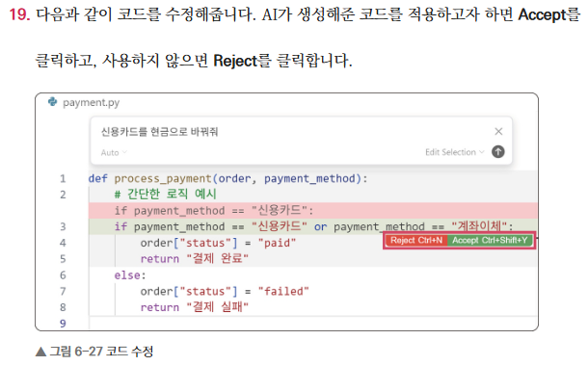The image size is (588, 366).
Task: Click the Python icon beside payment.py
Action: pyautogui.click(x=53, y=102)
